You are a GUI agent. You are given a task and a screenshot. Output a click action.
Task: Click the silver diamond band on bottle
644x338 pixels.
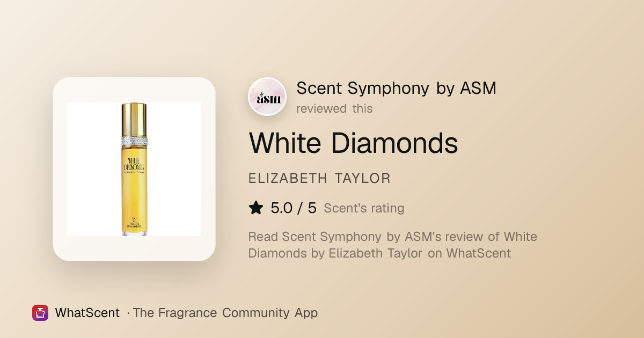[134, 141]
